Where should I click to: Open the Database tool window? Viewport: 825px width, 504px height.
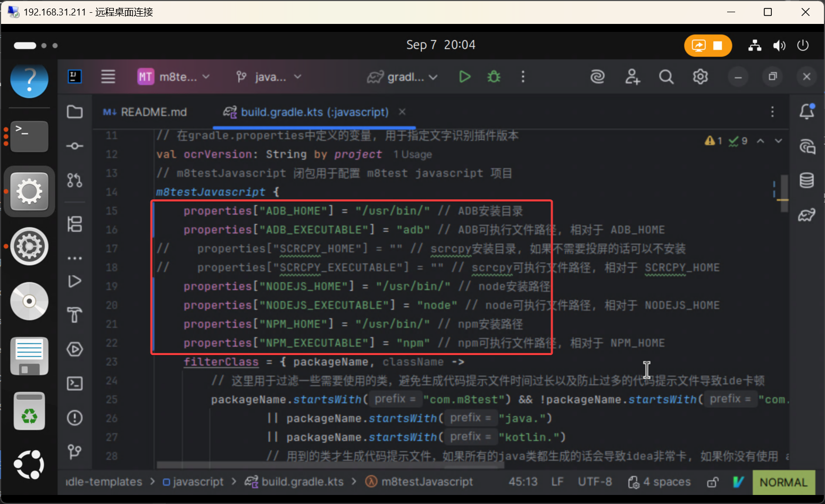(x=806, y=180)
